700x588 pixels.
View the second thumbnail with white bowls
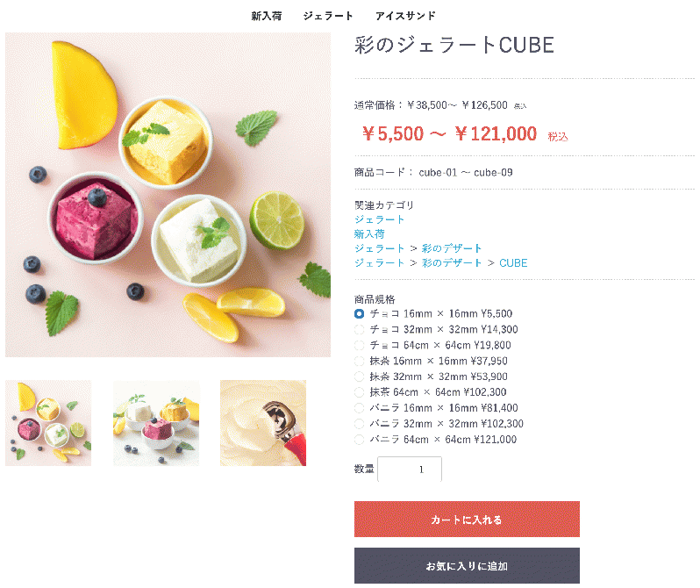[x=156, y=423]
